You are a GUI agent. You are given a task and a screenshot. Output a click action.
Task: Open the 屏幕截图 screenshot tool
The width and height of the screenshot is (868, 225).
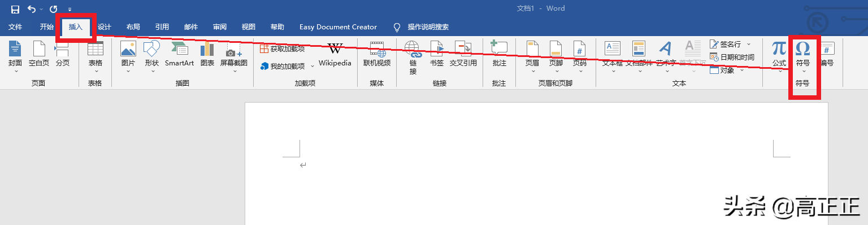pos(234,56)
